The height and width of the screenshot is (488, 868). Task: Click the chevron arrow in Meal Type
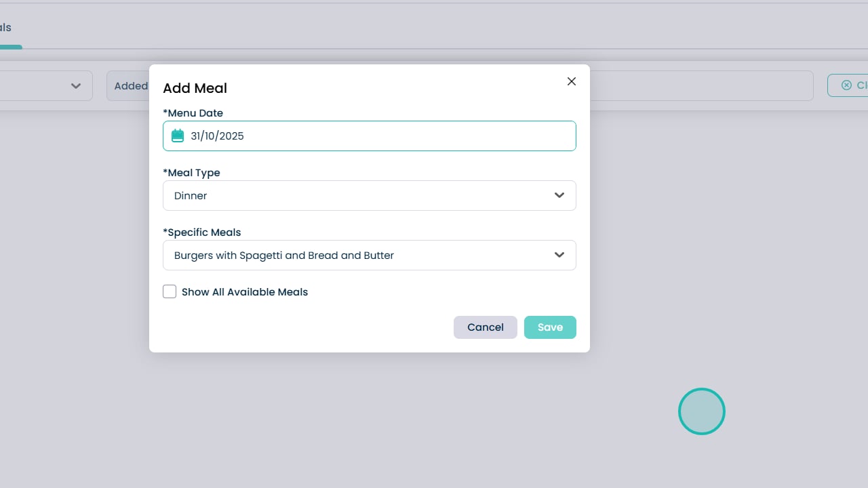(x=559, y=195)
